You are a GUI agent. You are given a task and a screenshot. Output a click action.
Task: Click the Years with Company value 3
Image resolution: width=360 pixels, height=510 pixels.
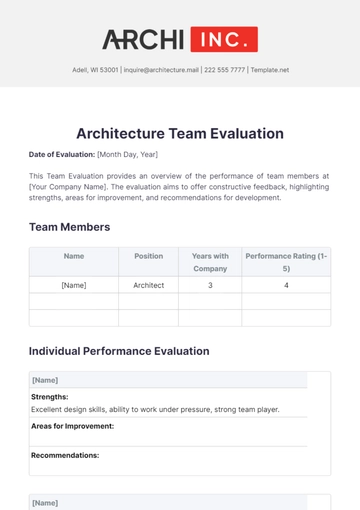click(x=210, y=285)
